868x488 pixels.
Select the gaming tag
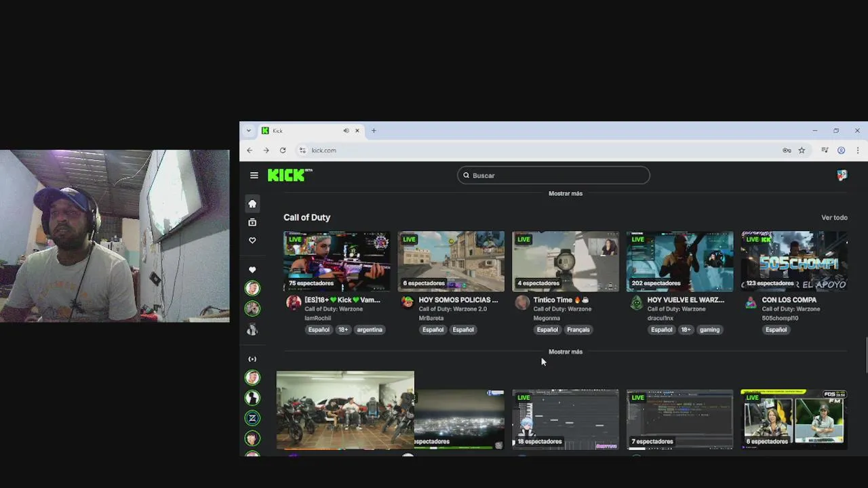[709, 330]
